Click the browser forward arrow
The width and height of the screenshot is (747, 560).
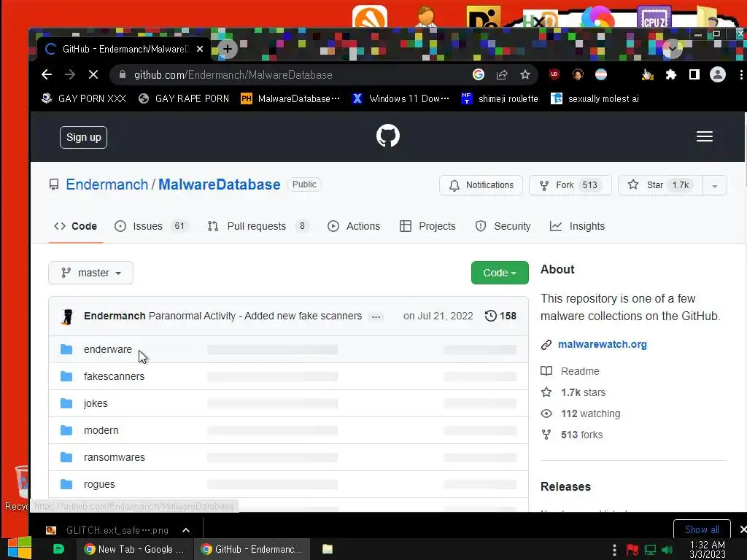point(70,75)
